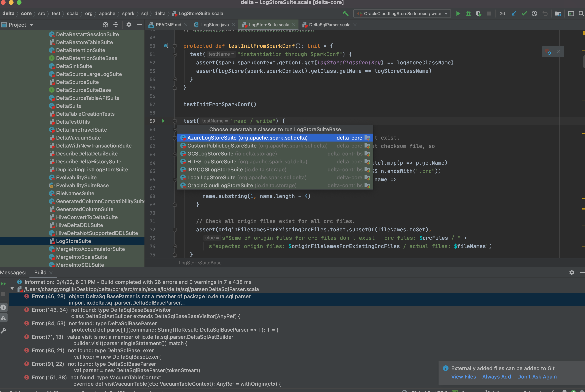This screenshot has width=585, height=392.
Task: Start debugging with the bug icon
Action: pyautogui.click(x=468, y=14)
